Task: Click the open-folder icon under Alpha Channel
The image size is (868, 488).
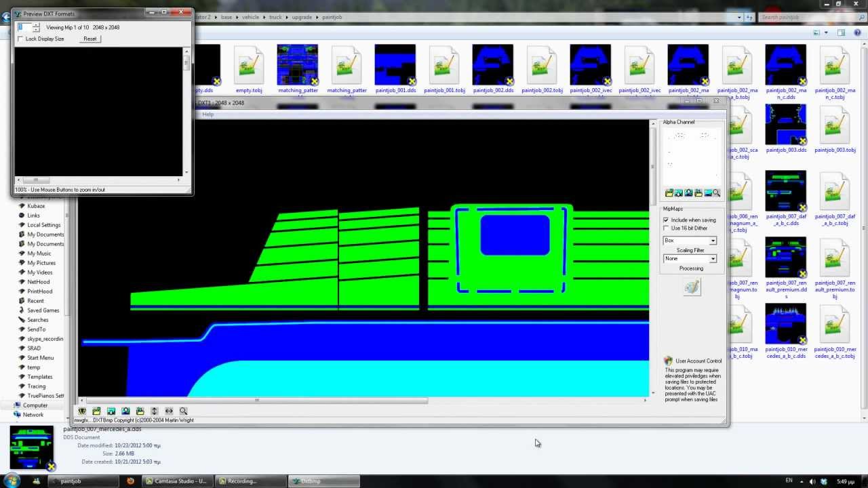Action: (669, 193)
